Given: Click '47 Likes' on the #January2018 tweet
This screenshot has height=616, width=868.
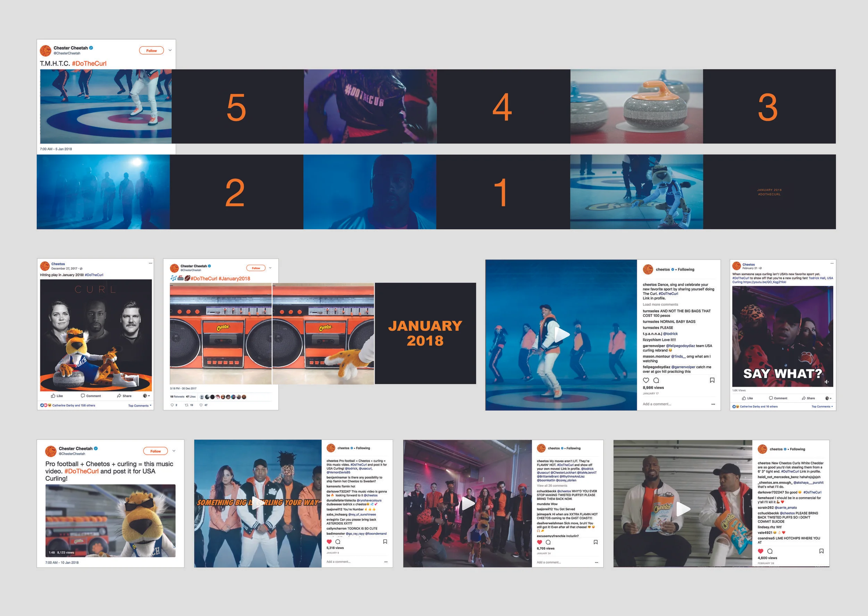Looking at the screenshot, I should (191, 397).
